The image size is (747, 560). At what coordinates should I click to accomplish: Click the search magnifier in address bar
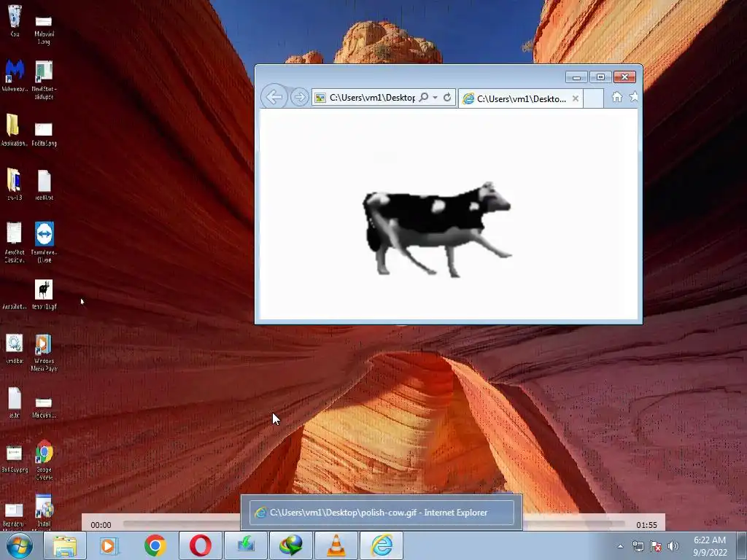pos(424,97)
